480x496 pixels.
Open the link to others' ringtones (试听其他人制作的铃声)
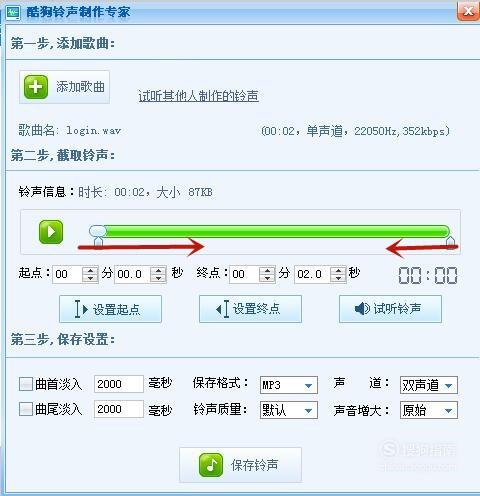point(199,96)
